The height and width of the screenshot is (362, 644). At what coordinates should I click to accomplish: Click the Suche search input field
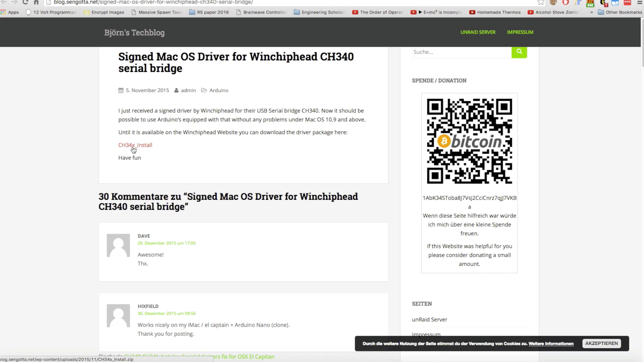point(461,52)
